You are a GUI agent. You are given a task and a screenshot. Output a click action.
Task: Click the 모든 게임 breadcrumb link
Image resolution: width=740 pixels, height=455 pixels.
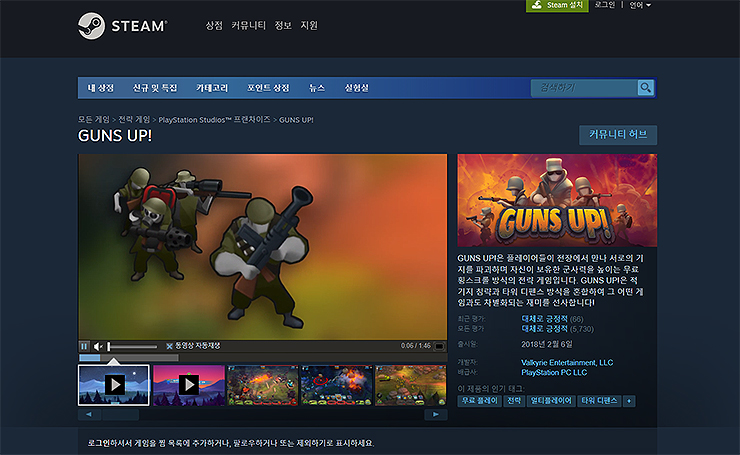[93, 119]
